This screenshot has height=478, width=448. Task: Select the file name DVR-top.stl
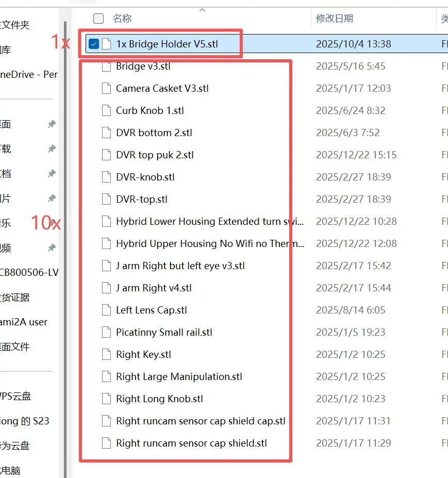pyautogui.click(x=142, y=199)
